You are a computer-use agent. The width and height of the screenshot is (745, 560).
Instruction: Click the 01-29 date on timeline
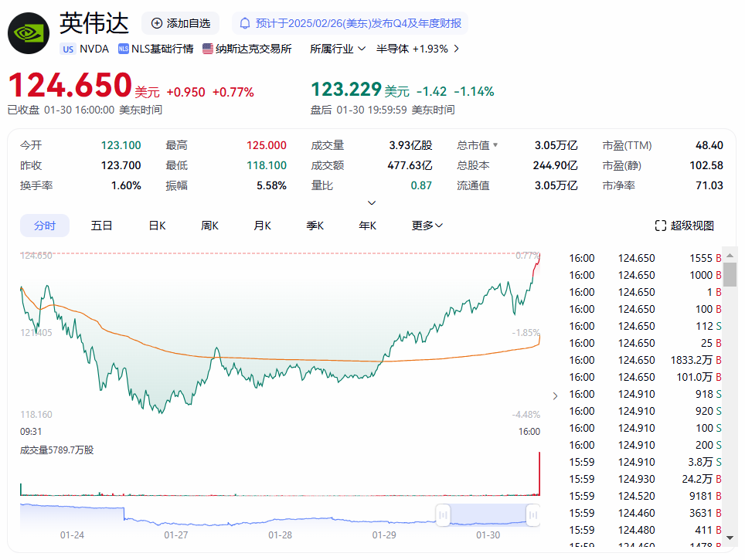[384, 535]
